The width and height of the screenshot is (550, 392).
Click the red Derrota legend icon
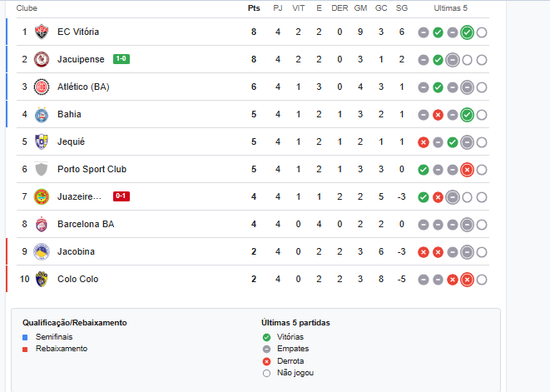[266, 361]
